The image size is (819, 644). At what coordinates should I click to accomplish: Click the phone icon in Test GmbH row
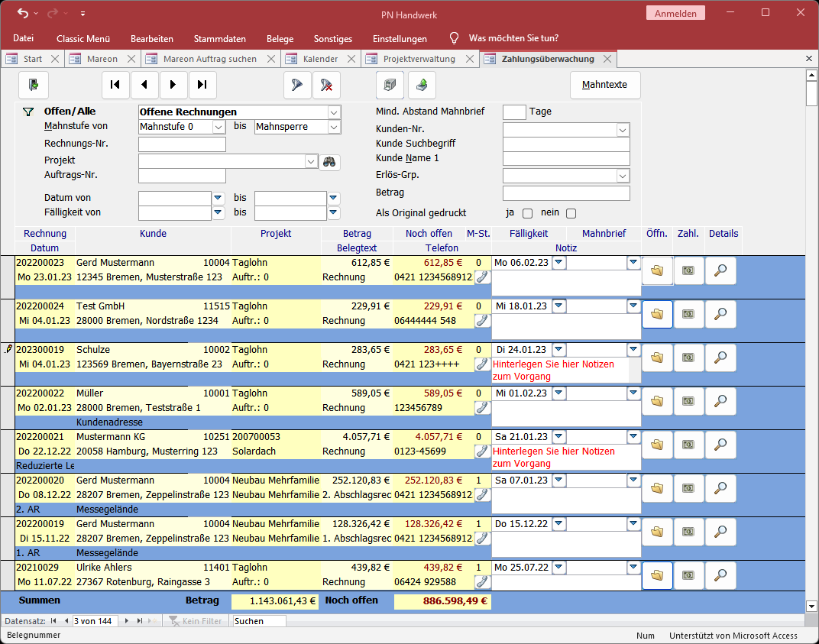(x=482, y=321)
